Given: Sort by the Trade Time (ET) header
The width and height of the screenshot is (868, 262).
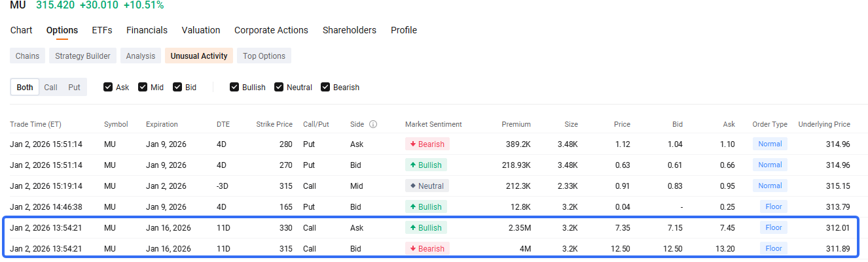Looking at the screenshot, I should pos(35,124).
